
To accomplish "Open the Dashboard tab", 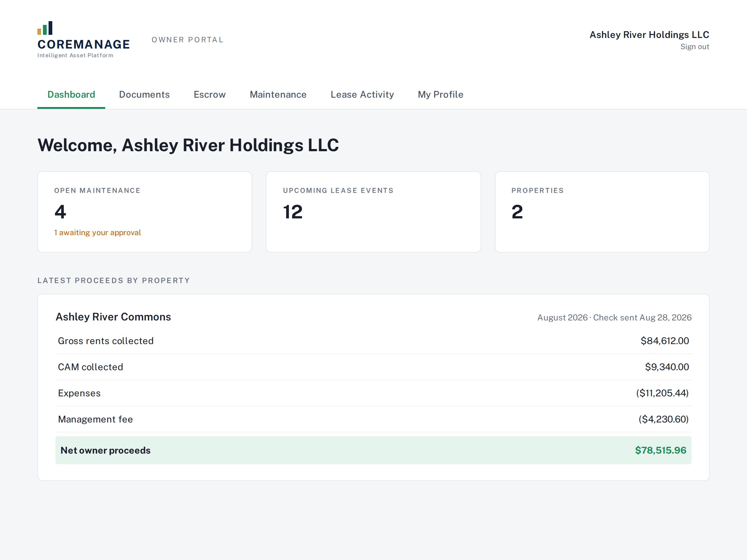I will click(71, 95).
